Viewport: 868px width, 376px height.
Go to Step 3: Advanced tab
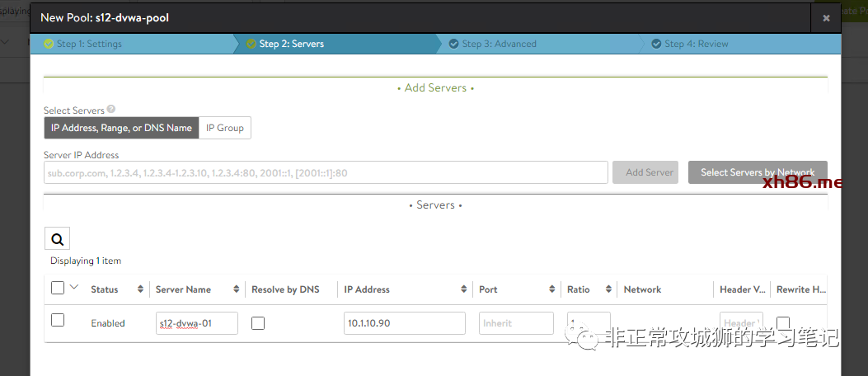click(498, 44)
